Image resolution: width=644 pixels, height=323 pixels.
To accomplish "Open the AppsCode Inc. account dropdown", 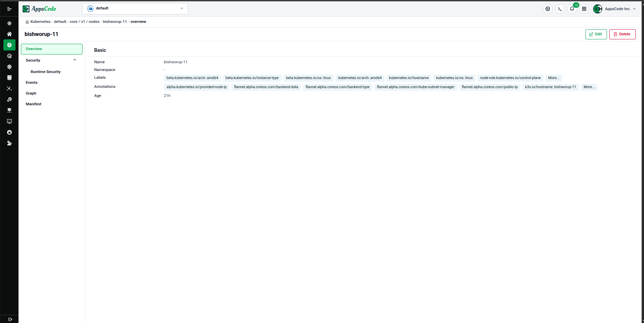I will [x=615, y=9].
